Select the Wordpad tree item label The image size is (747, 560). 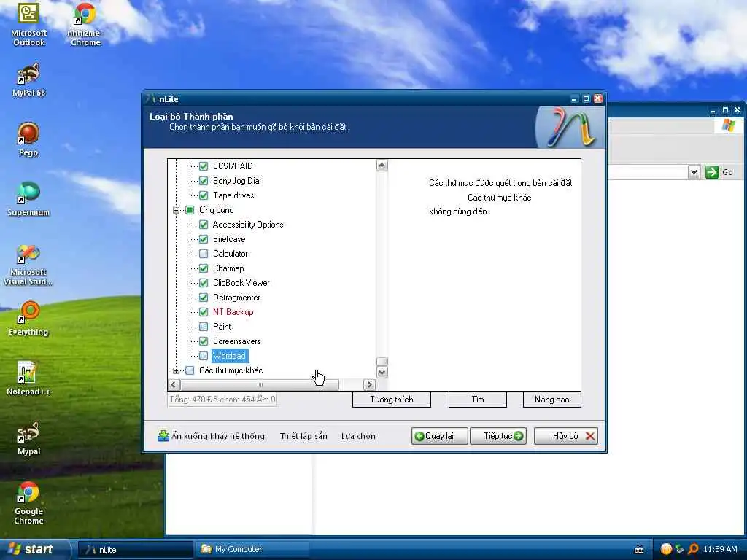(x=229, y=356)
